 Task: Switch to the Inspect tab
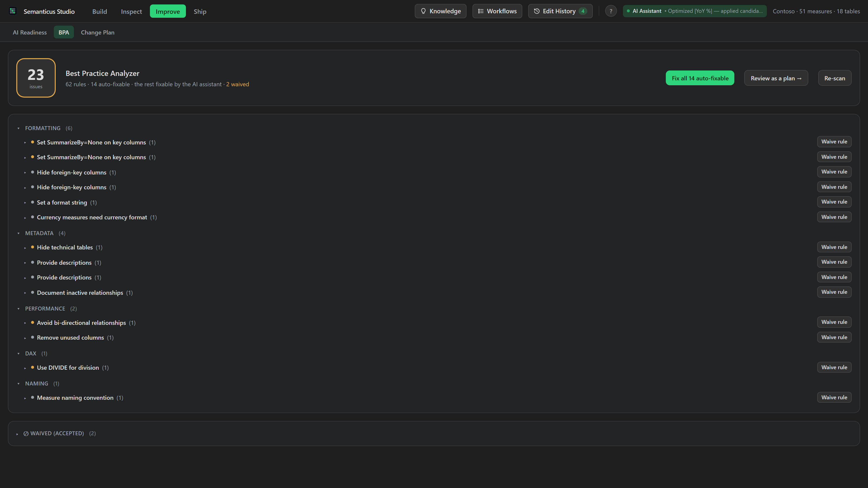point(131,11)
